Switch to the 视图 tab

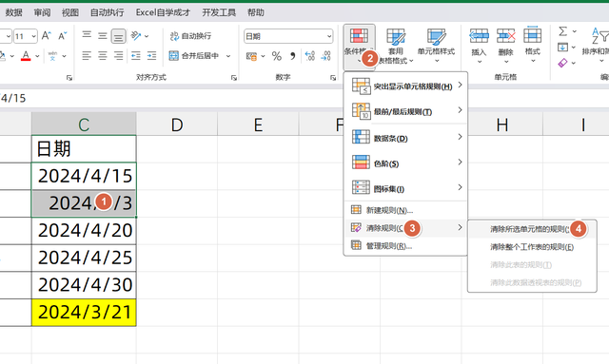point(69,12)
